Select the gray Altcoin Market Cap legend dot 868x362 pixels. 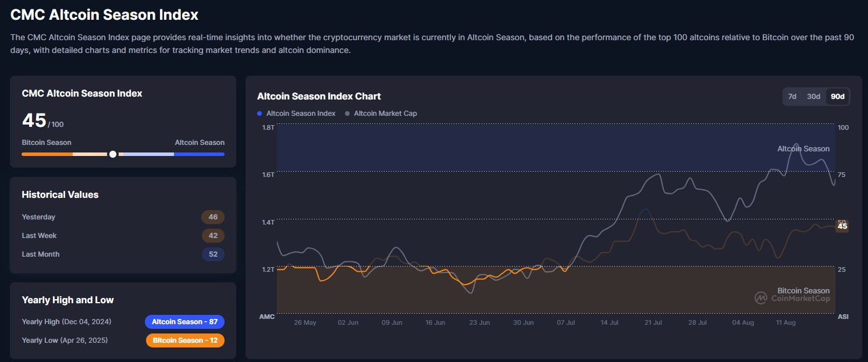347,113
